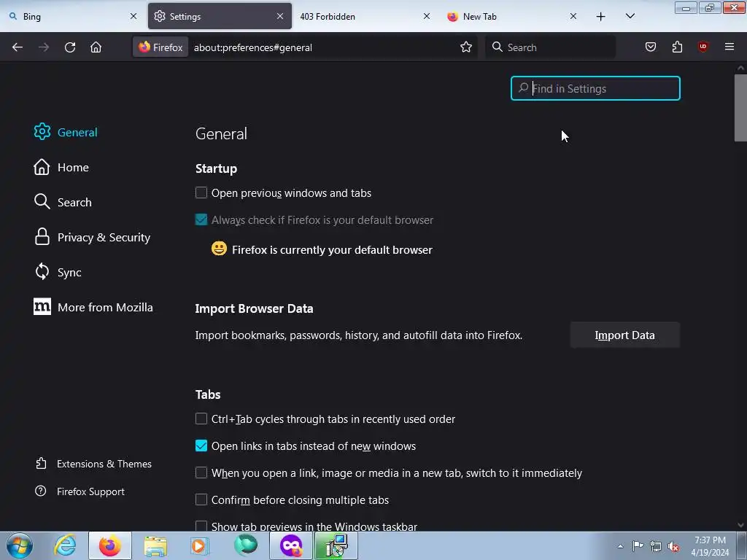Enable Ctrl+Tab cycles through tabs option
The image size is (747, 560).
[x=201, y=419]
